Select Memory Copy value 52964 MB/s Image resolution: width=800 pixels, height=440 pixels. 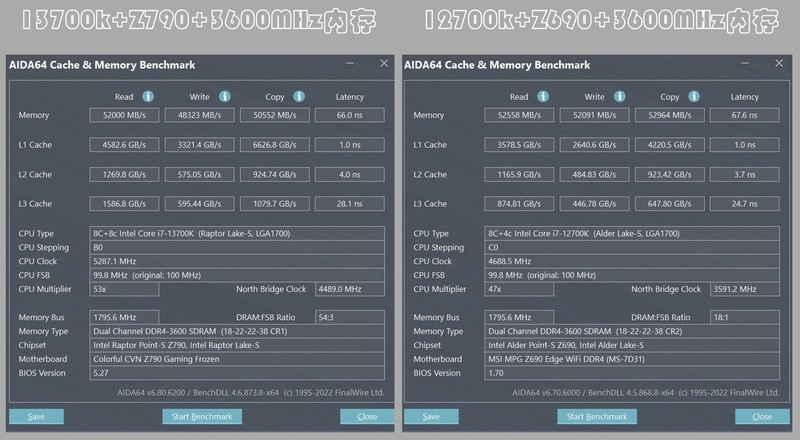click(669, 115)
